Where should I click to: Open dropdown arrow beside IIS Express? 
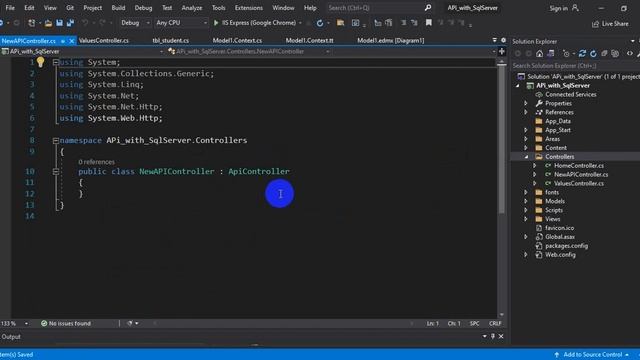pos(300,23)
